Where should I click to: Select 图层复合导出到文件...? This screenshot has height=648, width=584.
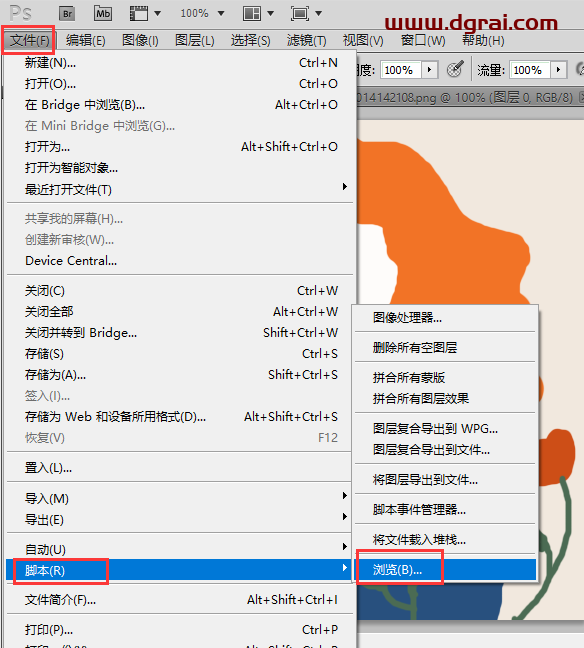[445, 450]
